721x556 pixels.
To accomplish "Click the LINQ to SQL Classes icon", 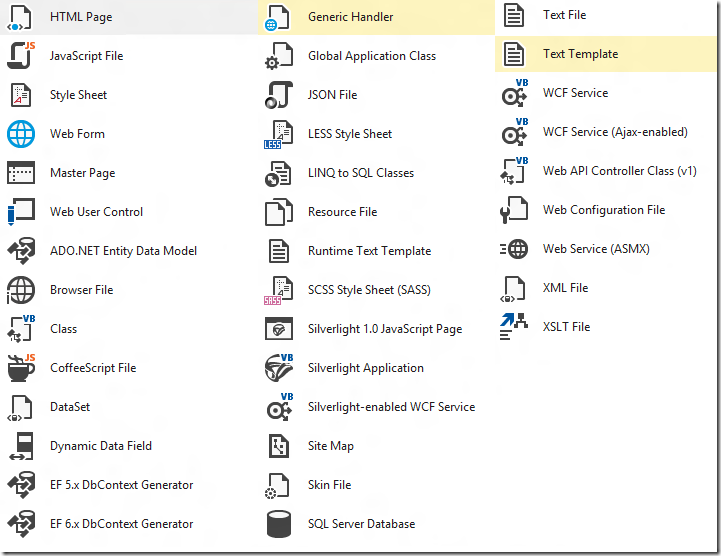I will click(x=278, y=174).
